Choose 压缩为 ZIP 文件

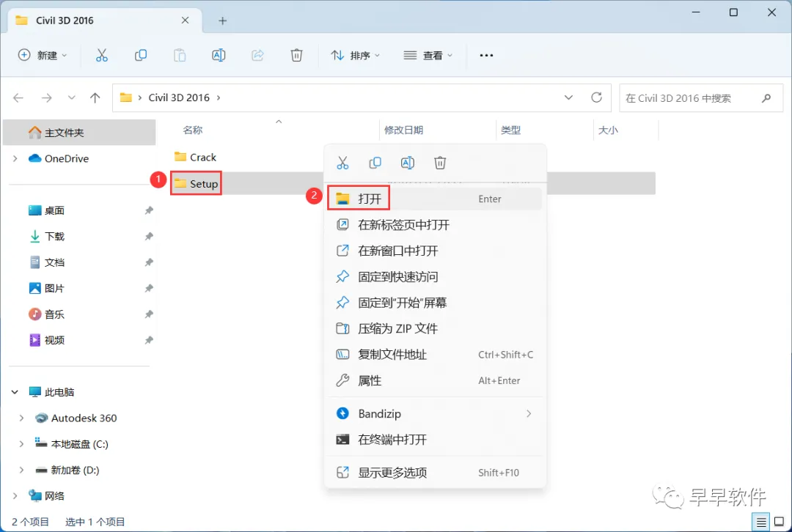tap(435, 328)
